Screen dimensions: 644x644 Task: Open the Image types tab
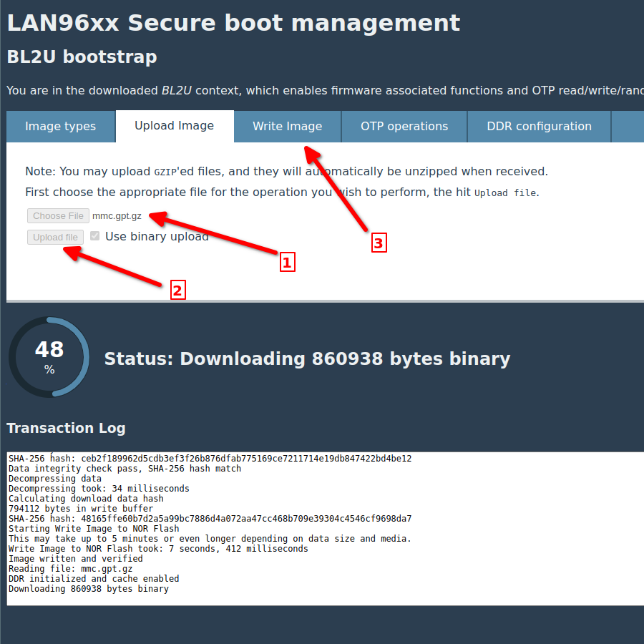[x=60, y=127]
